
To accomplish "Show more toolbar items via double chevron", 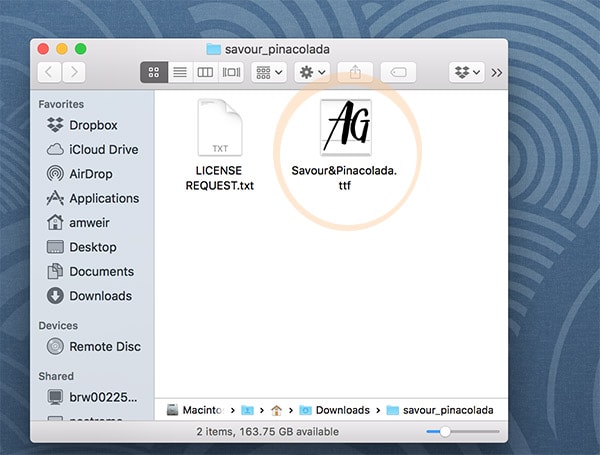I will click(497, 73).
